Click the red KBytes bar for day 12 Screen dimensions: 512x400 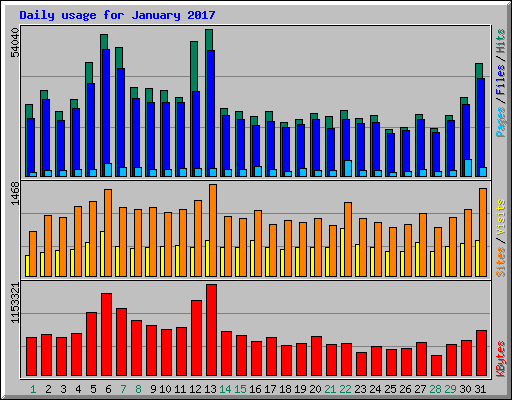pyautogui.click(x=196, y=338)
